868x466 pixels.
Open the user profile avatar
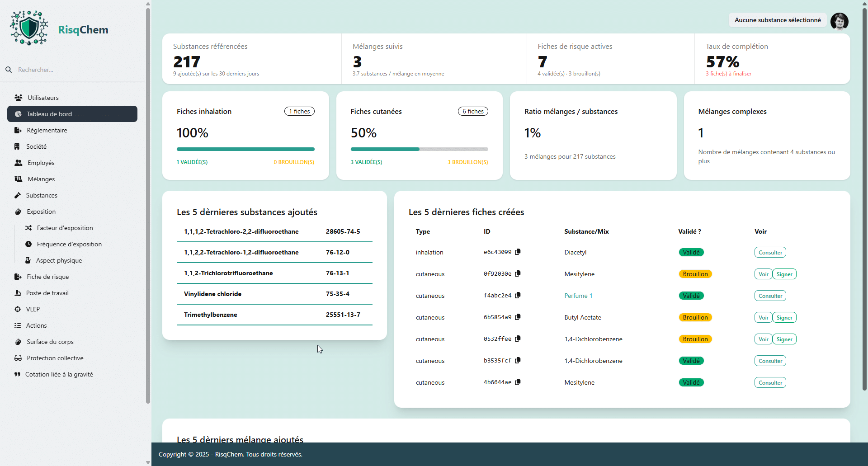tap(840, 21)
